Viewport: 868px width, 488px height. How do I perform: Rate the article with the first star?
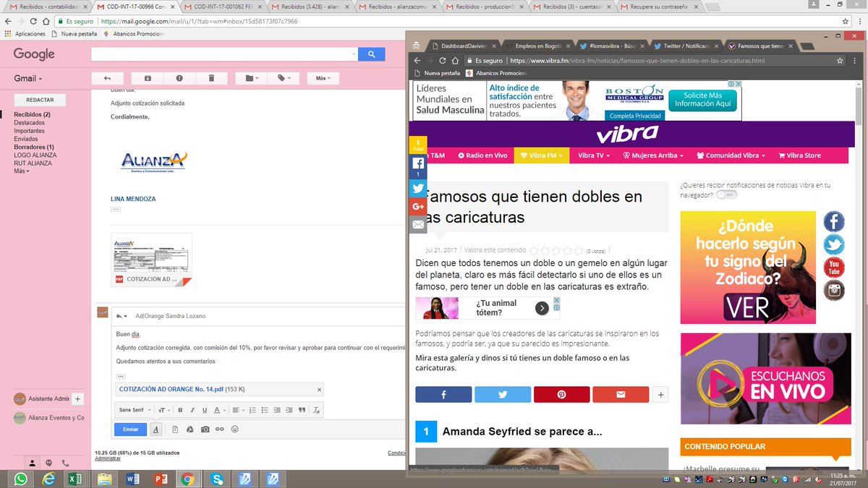[534, 251]
